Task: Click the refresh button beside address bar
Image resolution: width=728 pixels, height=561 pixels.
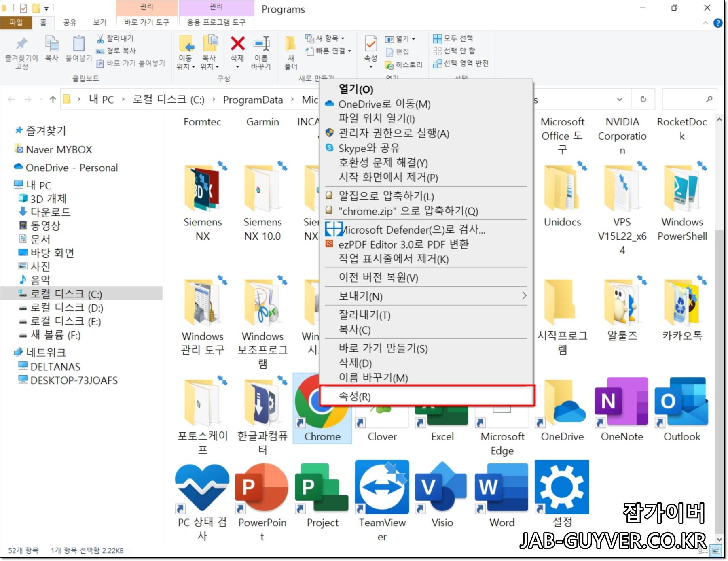Action: coord(643,99)
